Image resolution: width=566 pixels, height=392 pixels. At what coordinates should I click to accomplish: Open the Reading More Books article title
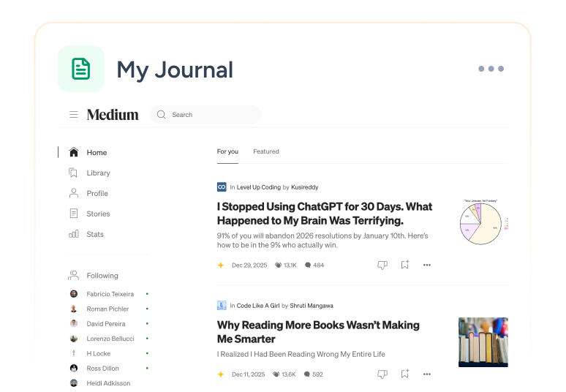tap(318, 332)
